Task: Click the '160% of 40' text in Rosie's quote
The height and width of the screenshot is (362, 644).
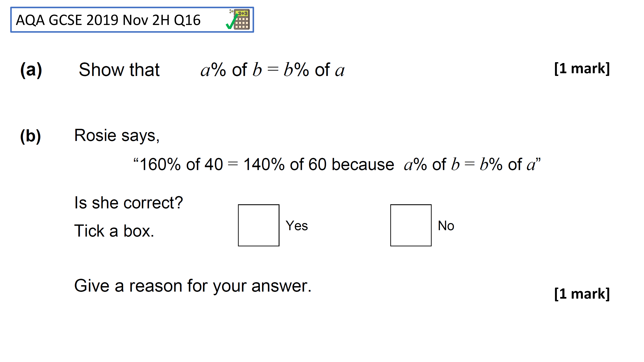Action: coord(181,164)
